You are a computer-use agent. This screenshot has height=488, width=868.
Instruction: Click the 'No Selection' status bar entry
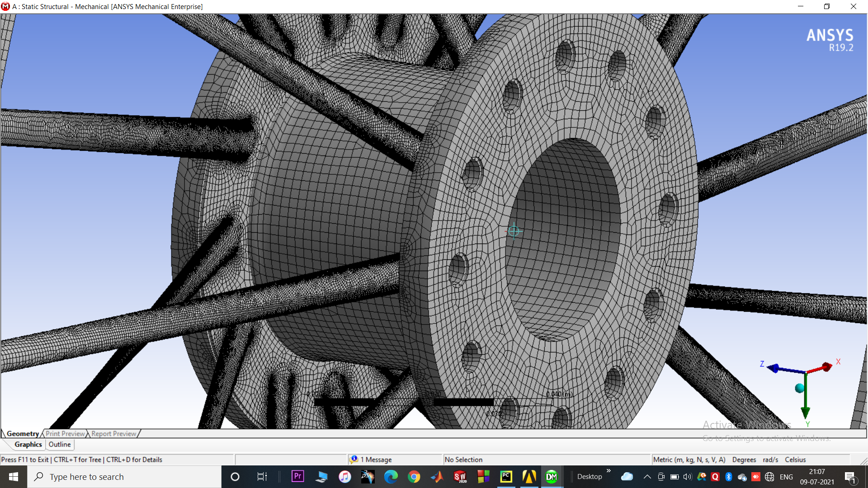point(463,460)
